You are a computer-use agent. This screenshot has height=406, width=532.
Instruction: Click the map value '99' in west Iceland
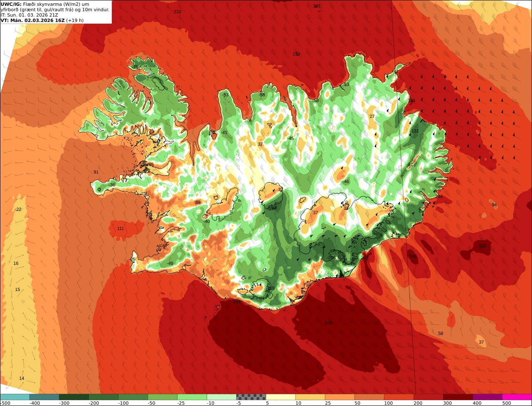[198, 202]
